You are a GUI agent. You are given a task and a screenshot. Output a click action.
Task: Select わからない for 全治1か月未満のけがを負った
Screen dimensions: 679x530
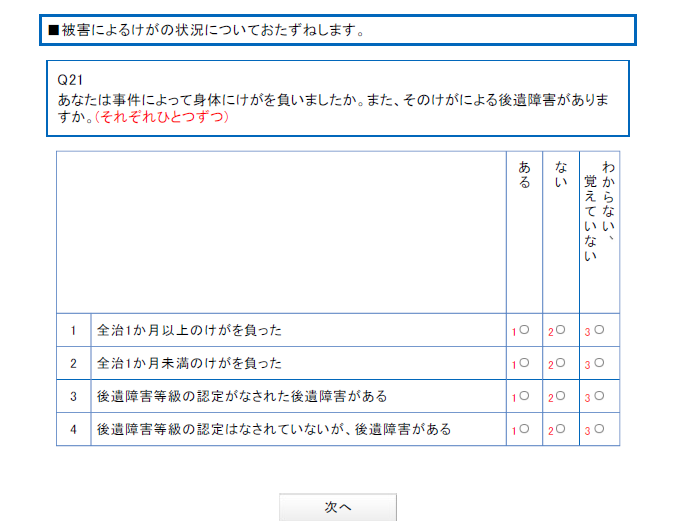pyautogui.click(x=599, y=363)
